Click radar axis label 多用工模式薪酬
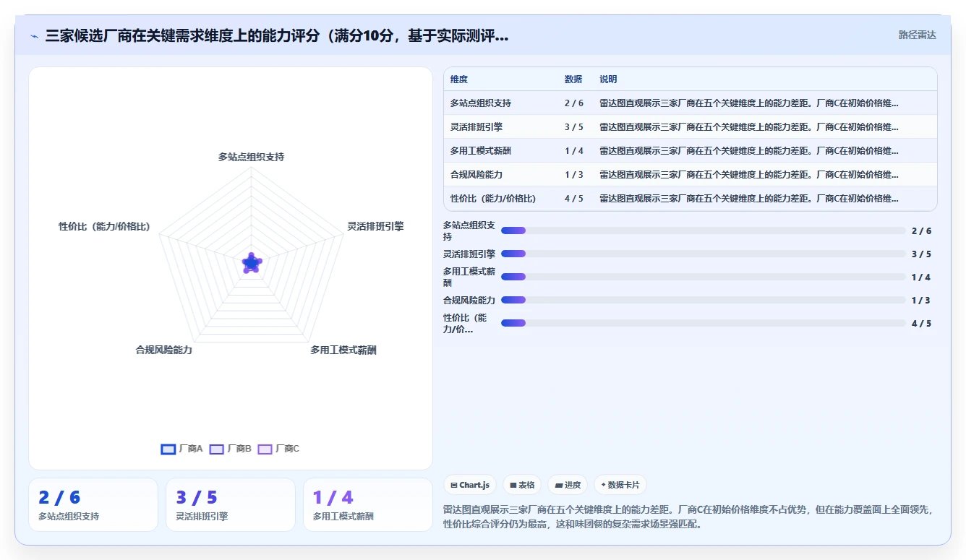Viewport: 966px width, 560px height. (x=343, y=350)
